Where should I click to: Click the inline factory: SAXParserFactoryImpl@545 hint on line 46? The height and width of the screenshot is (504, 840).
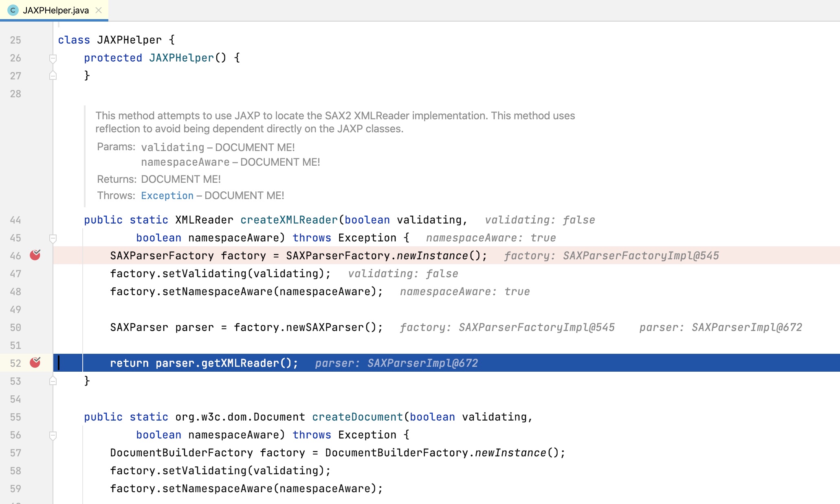(611, 256)
